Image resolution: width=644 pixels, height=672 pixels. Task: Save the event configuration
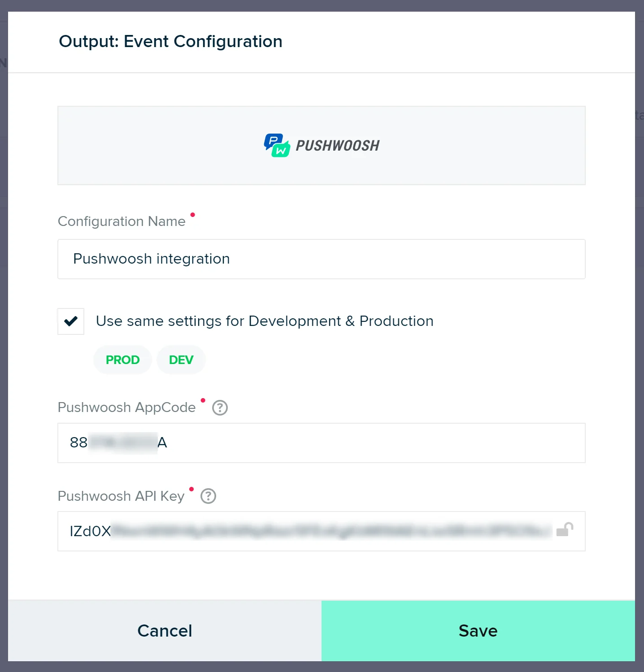(x=478, y=631)
